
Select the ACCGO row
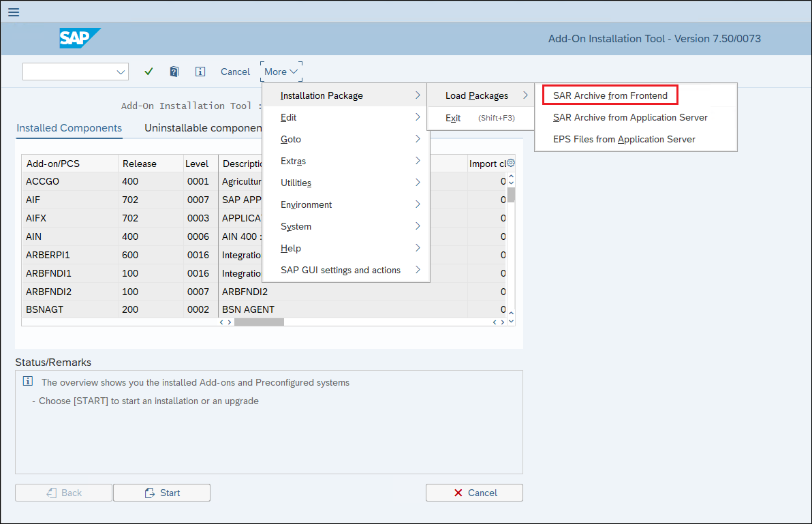click(x=264, y=181)
